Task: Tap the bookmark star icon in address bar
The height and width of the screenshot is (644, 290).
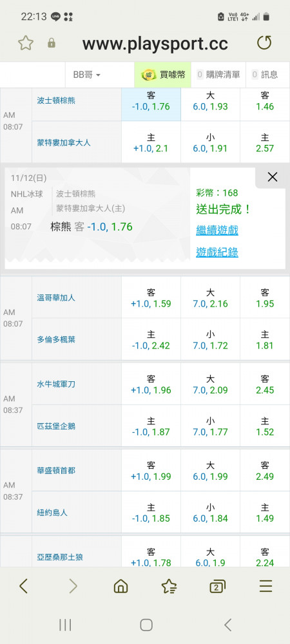Action: pyautogui.click(x=26, y=43)
